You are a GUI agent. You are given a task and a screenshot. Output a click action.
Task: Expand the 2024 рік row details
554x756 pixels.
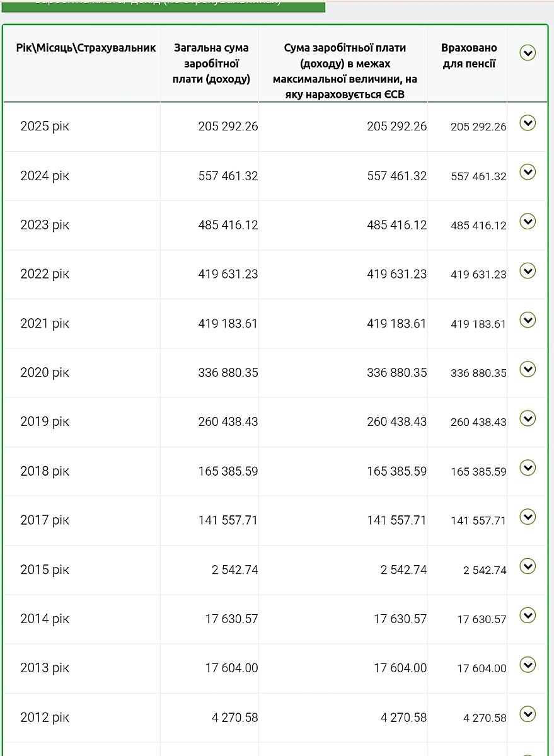coord(528,171)
